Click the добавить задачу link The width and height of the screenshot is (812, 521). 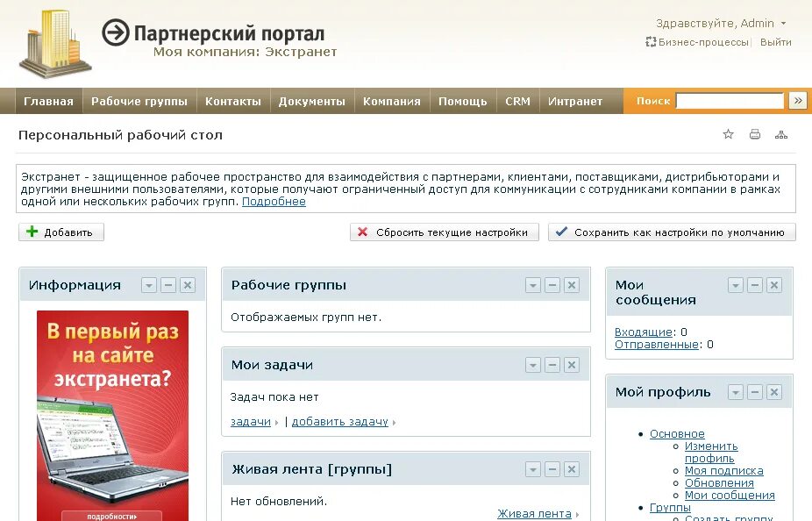click(339, 422)
